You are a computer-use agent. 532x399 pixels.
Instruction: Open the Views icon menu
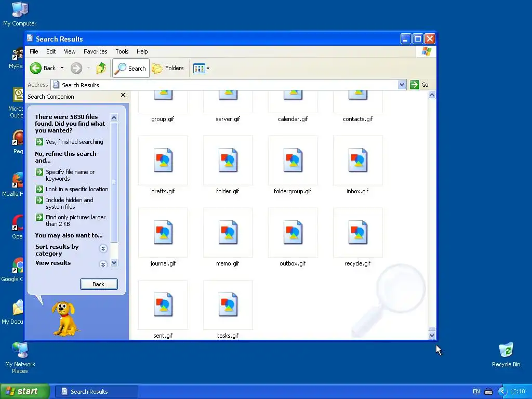[x=201, y=68]
